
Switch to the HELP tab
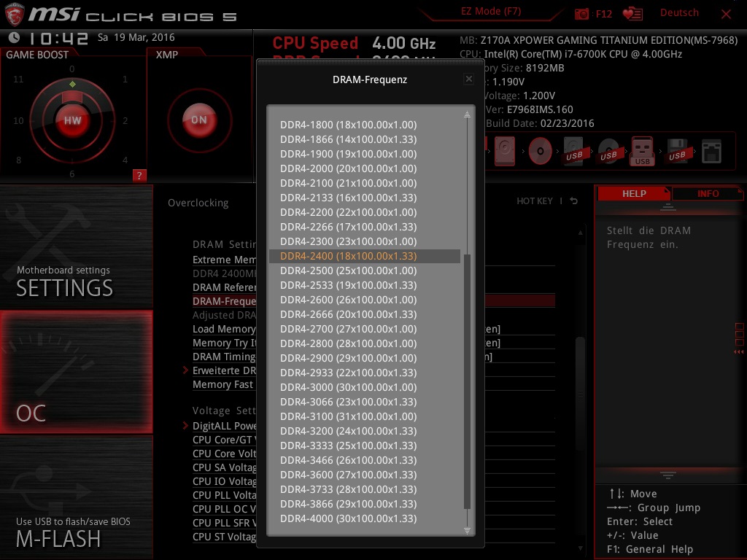634,194
